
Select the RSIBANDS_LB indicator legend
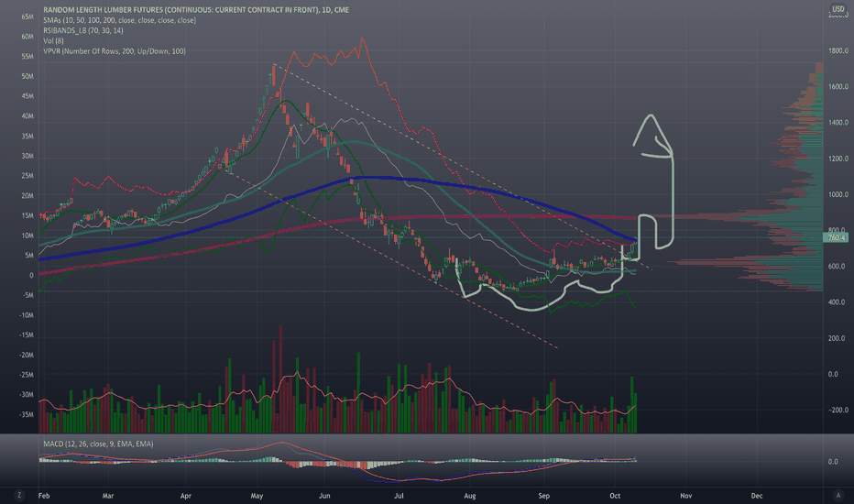tap(82, 30)
